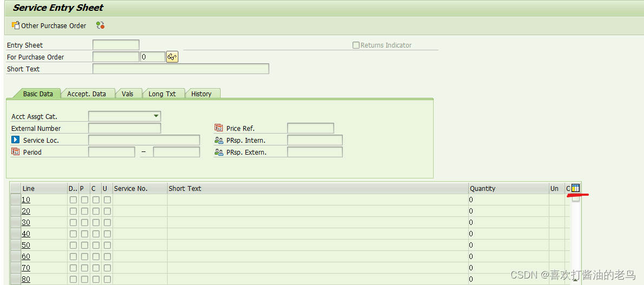Click the Service No. cell in line 10
Image resolution: width=644 pixels, height=285 pixels.
[140, 200]
